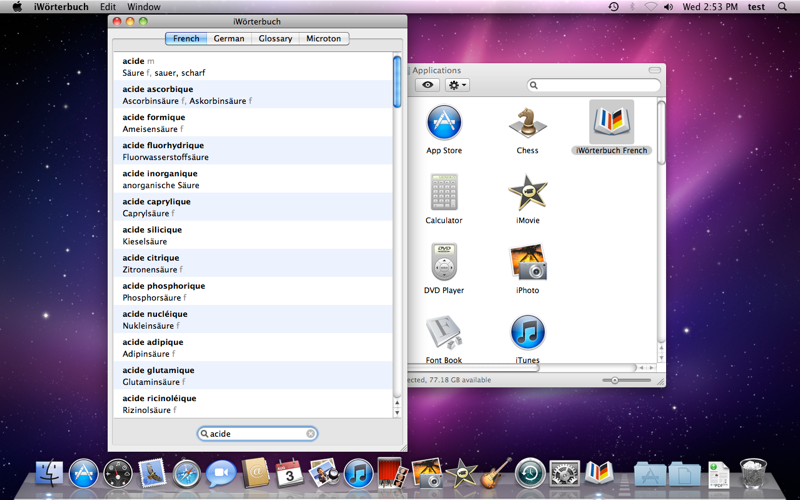Click the acide search input field
This screenshot has height=500, width=800.
point(257,434)
